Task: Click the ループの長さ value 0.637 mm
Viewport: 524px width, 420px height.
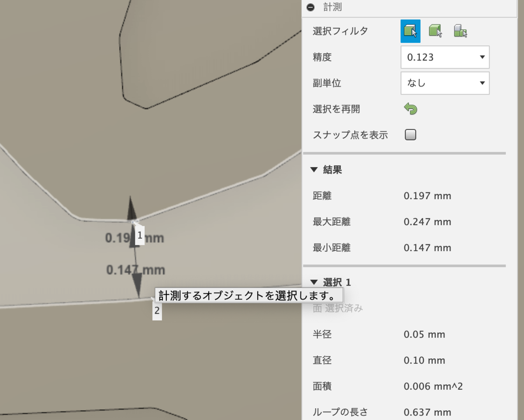Action: click(x=427, y=412)
